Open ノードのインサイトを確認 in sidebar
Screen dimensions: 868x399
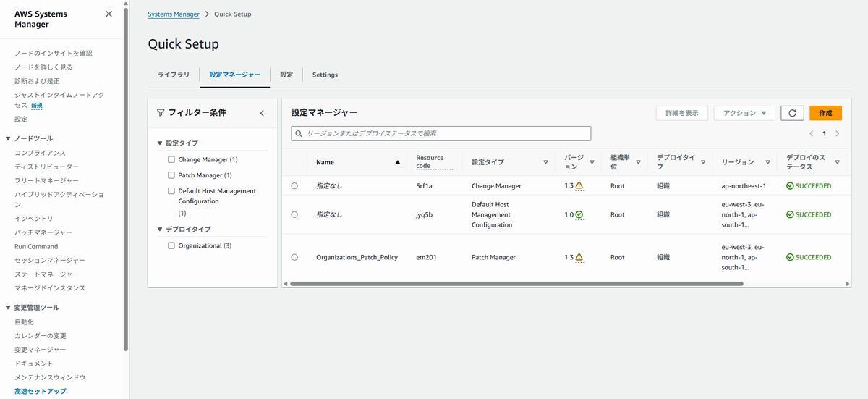(54, 53)
